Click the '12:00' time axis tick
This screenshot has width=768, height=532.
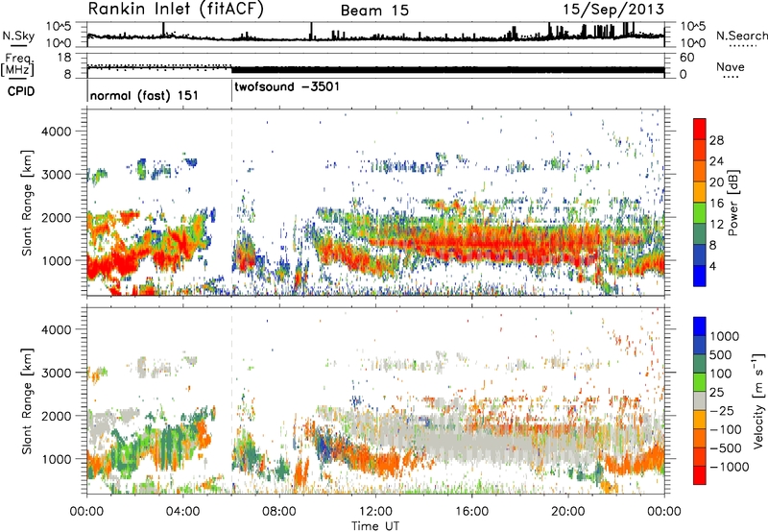click(375, 512)
